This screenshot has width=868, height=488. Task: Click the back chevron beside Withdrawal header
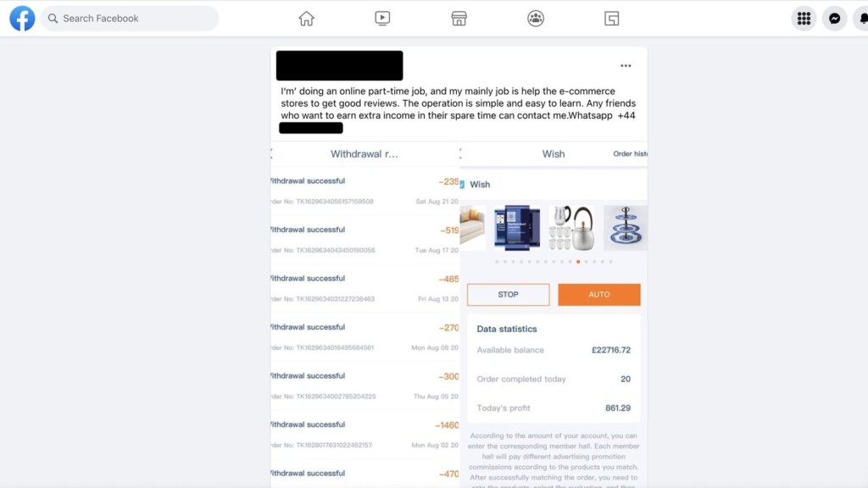pos(272,154)
